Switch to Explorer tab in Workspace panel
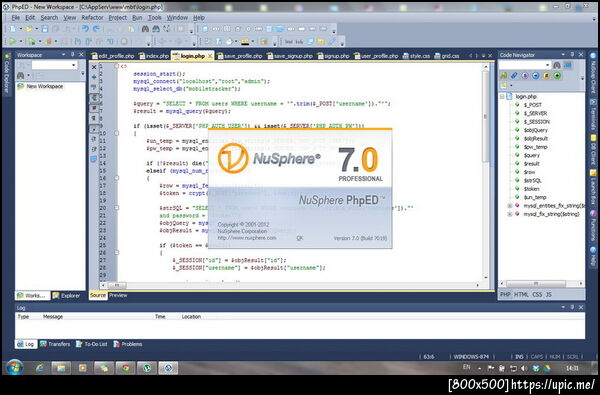 coord(67,295)
